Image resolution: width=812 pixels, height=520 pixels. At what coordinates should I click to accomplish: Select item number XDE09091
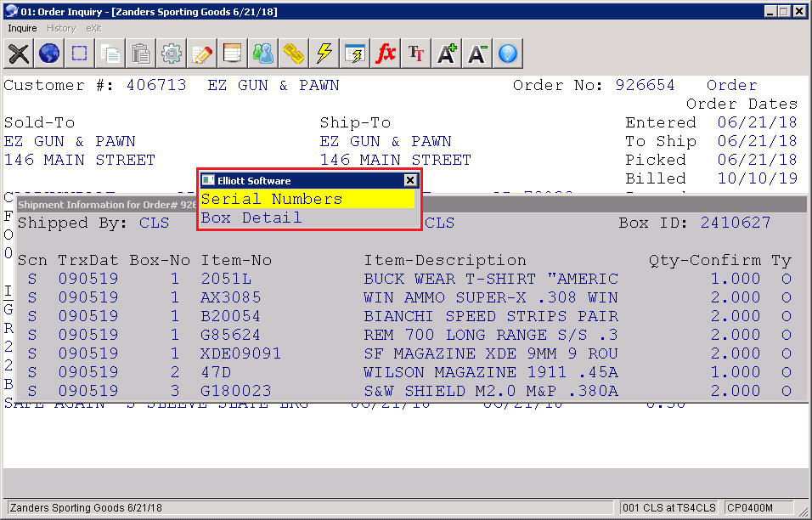241,353
